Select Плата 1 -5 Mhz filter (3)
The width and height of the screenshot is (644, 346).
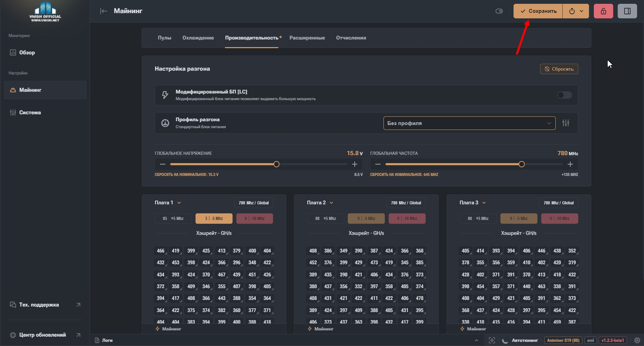pyautogui.click(x=214, y=219)
